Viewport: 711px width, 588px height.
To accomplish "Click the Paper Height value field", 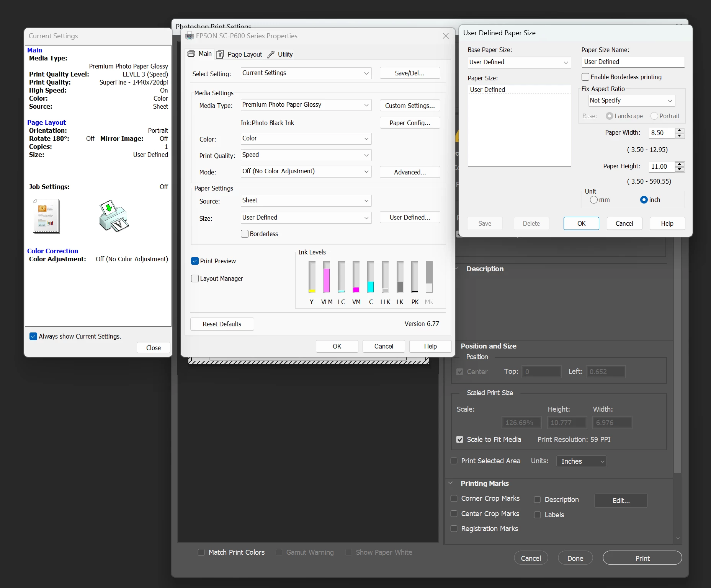I will [x=662, y=166].
